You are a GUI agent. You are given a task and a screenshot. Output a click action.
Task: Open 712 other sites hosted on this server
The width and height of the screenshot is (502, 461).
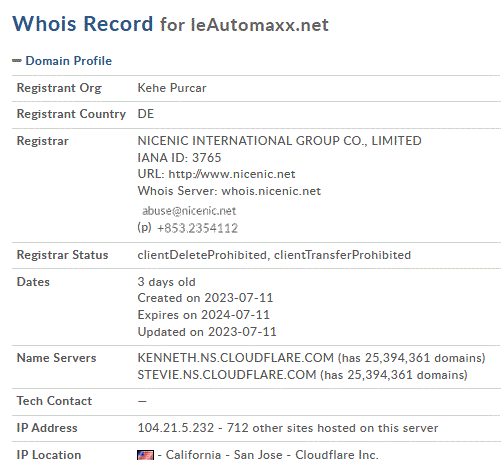click(x=332, y=428)
